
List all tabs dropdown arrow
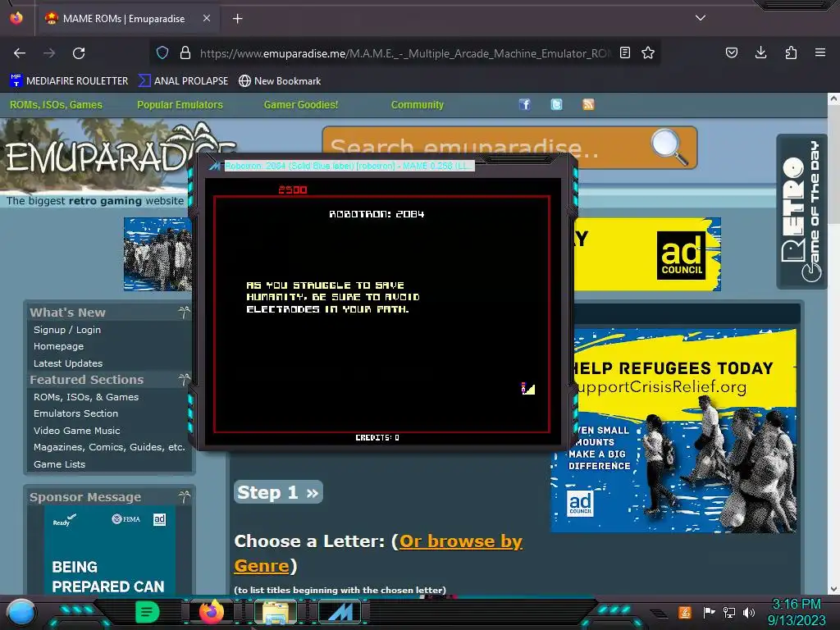pos(701,18)
